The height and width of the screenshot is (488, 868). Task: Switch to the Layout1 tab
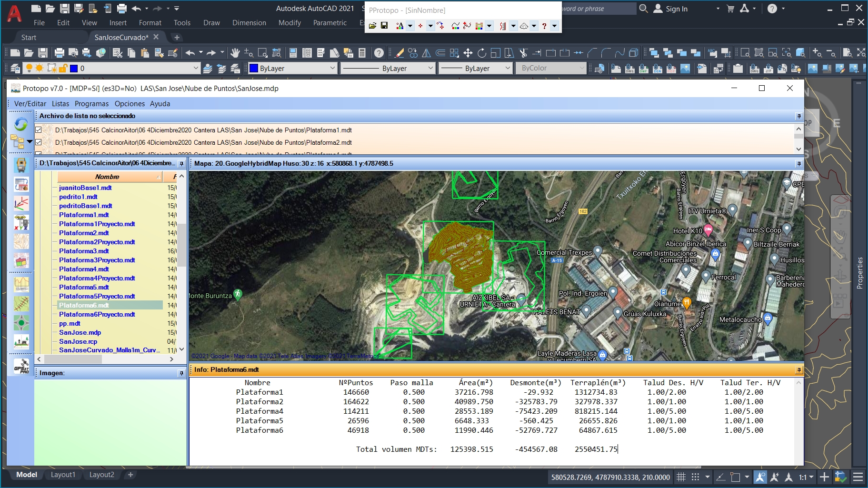(x=63, y=475)
